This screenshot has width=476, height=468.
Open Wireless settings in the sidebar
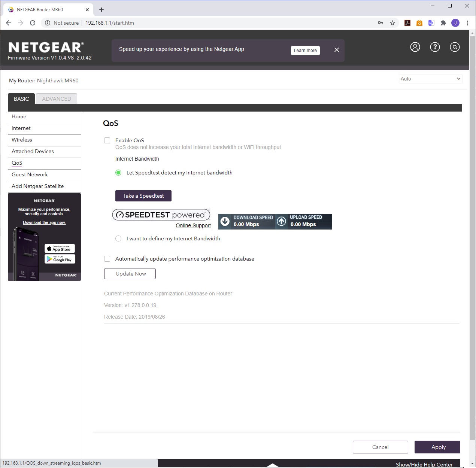coord(44,140)
